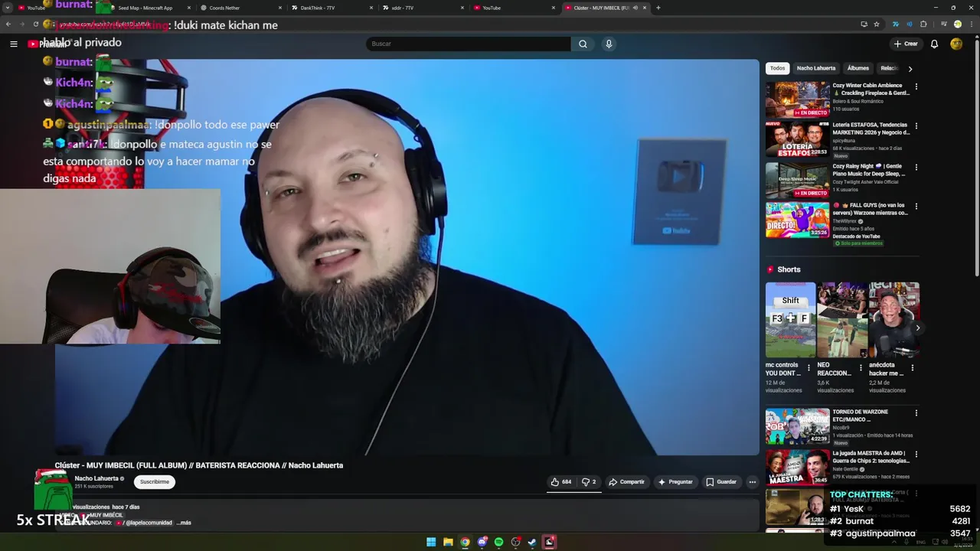The height and width of the screenshot is (551, 980).
Task: Open the NEO REACCION short thumbnail
Action: tap(842, 320)
